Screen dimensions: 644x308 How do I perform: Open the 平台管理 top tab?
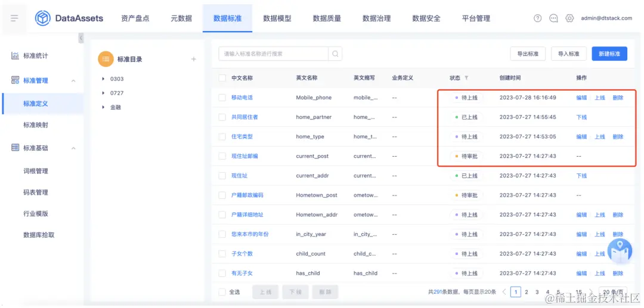pyautogui.click(x=476, y=18)
